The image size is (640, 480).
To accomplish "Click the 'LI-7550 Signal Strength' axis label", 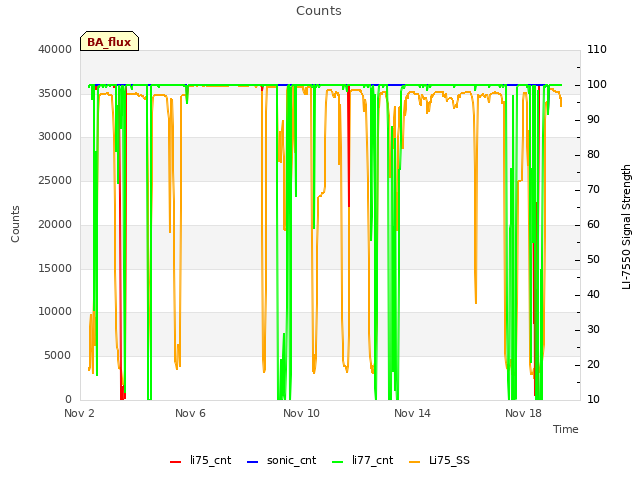I will click(626, 227).
